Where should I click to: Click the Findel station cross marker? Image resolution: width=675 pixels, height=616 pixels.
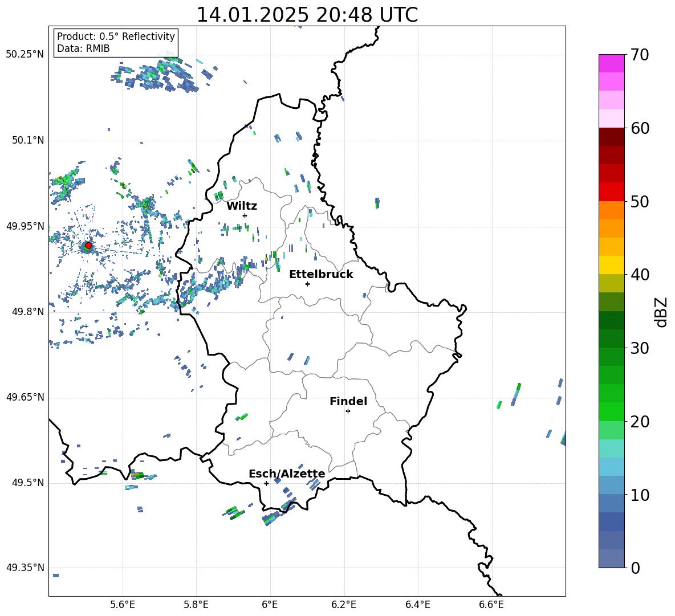[348, 411]
